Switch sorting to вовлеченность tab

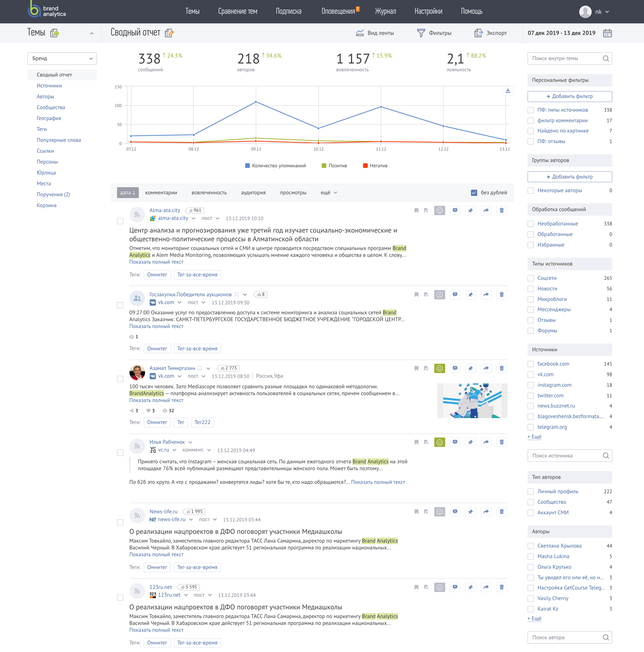210,192
